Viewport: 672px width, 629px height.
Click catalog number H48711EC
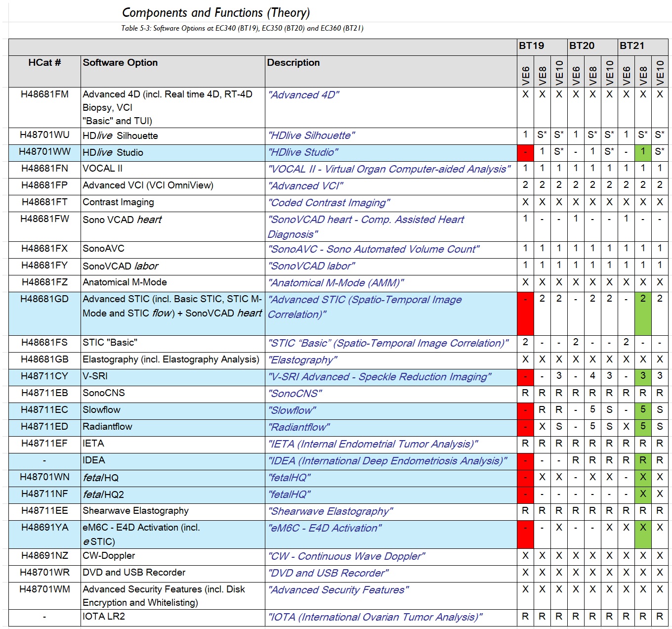(x=44, y=410)
